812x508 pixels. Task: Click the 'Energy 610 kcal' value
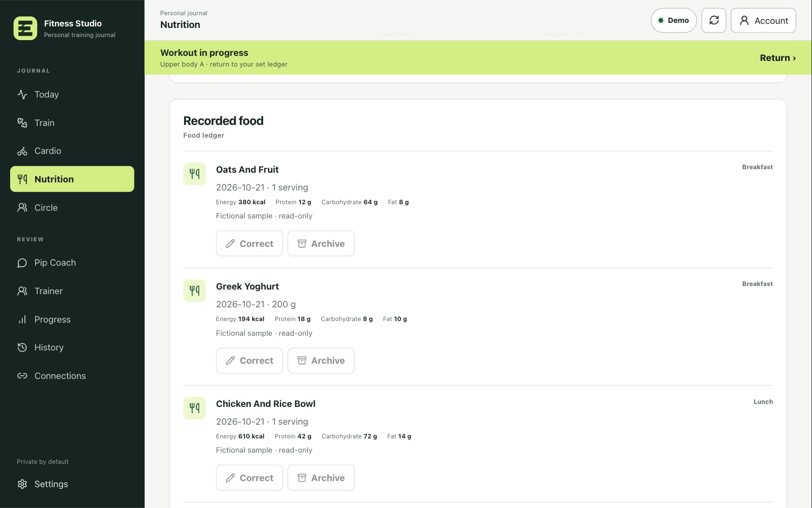(240, 436)
